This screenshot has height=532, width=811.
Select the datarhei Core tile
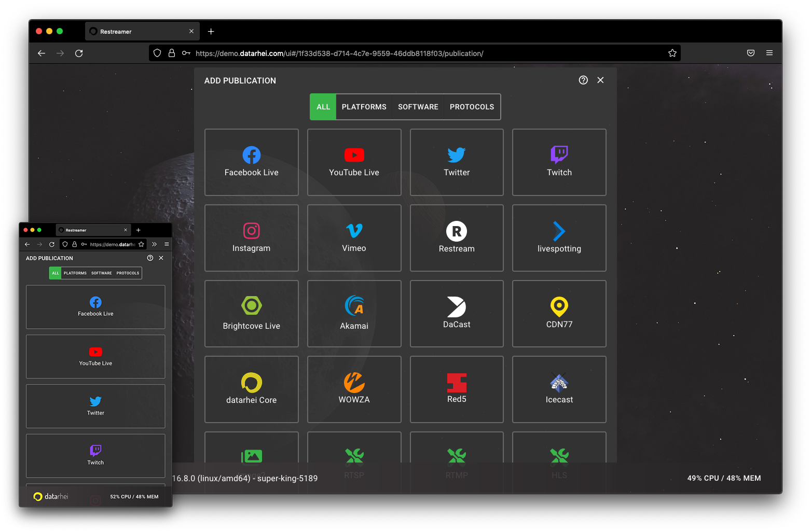(251, 389)
